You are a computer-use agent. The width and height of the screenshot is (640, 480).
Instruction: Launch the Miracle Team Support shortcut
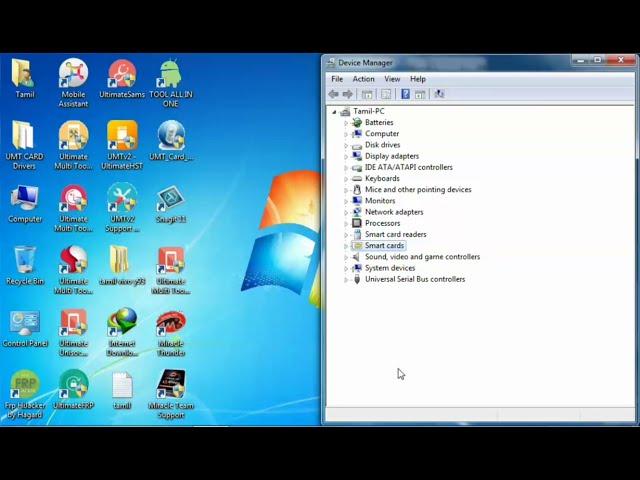pyautogui.click(x=171, y=395)
